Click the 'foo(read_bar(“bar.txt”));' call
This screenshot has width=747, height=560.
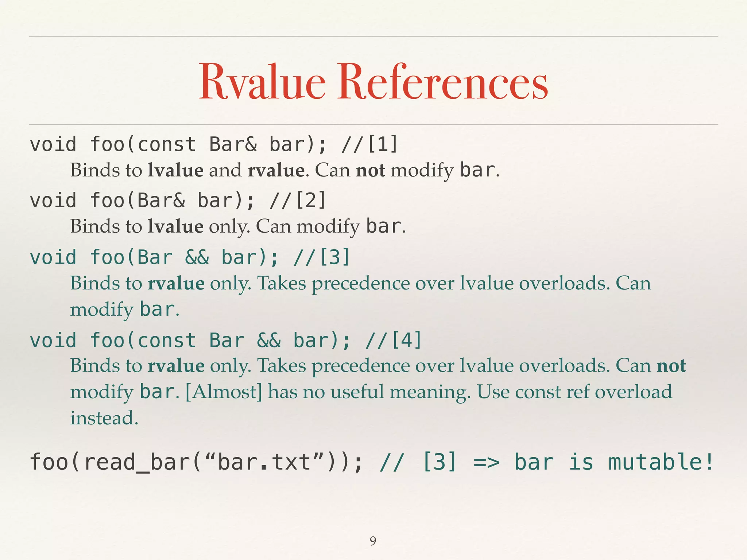[x=196, y=462]
